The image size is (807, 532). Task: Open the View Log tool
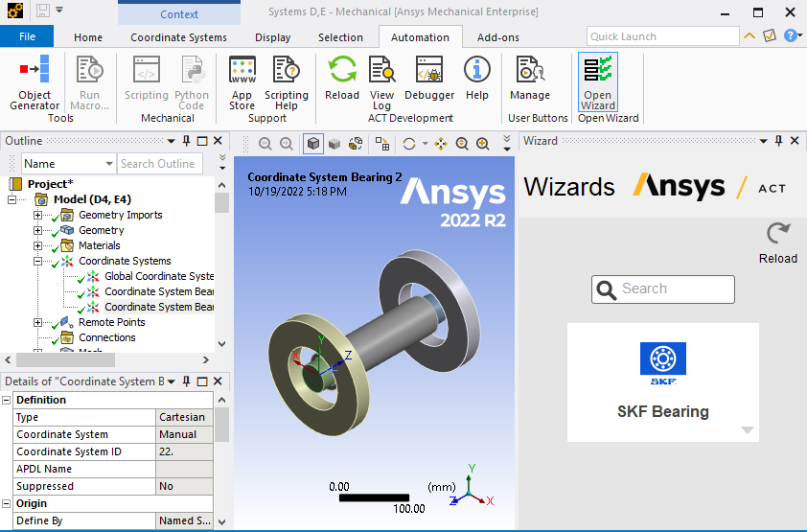coord(381,82)
